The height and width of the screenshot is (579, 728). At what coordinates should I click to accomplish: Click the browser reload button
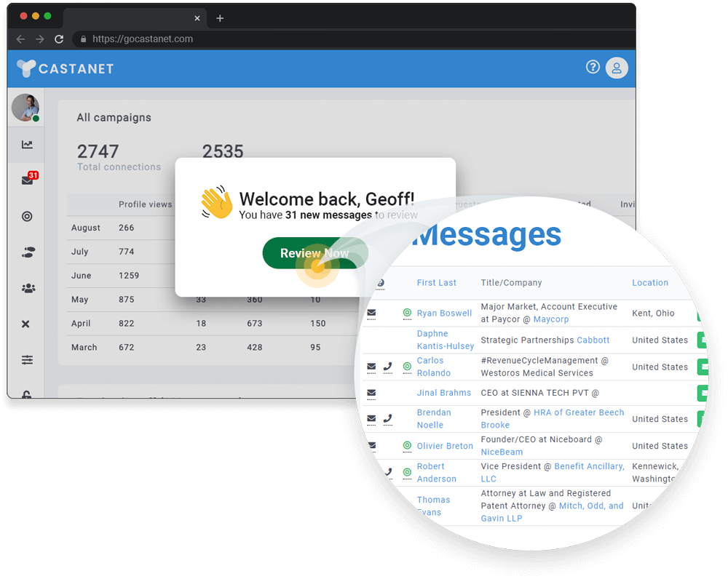pos(59,39)
